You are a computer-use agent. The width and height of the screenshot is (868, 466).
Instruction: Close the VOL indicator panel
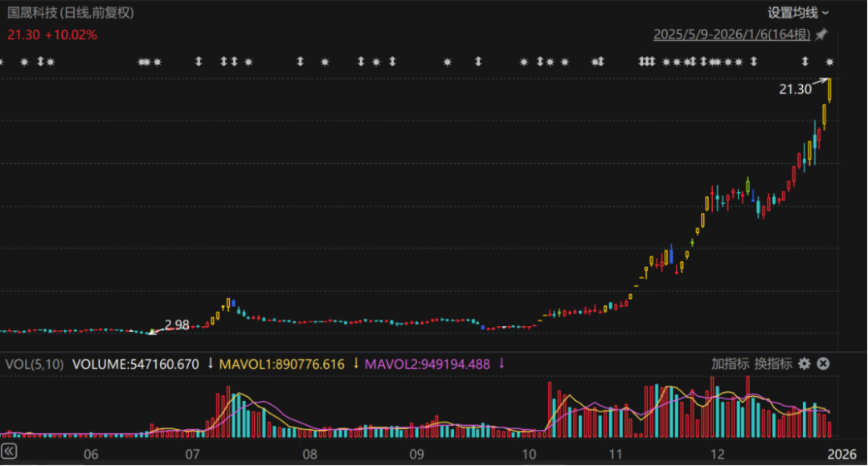(x=822, y=364)
